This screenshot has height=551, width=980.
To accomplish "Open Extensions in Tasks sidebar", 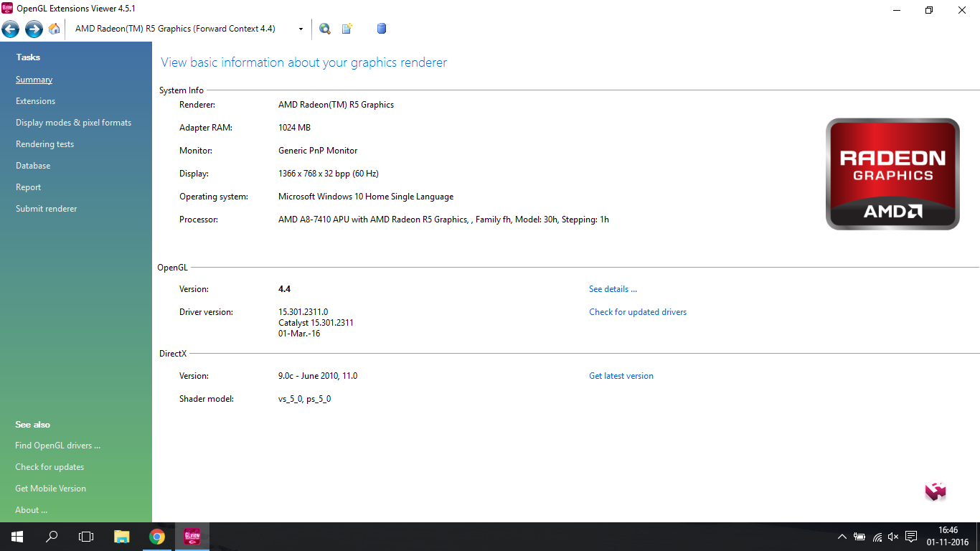I will tap(35, 101).
